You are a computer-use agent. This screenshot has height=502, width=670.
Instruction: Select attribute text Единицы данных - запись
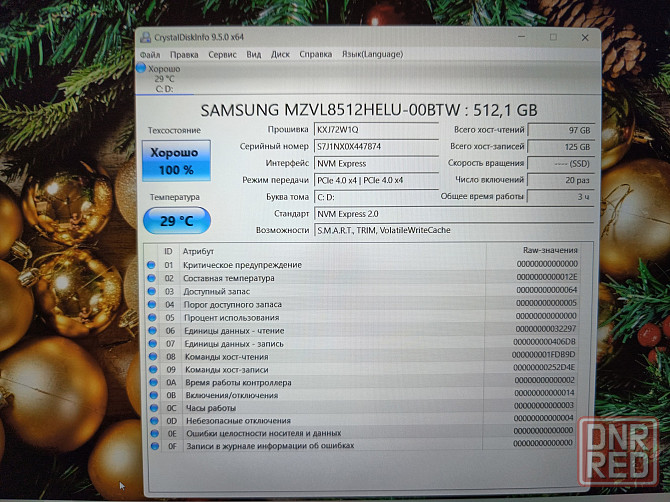coord(234,343)
